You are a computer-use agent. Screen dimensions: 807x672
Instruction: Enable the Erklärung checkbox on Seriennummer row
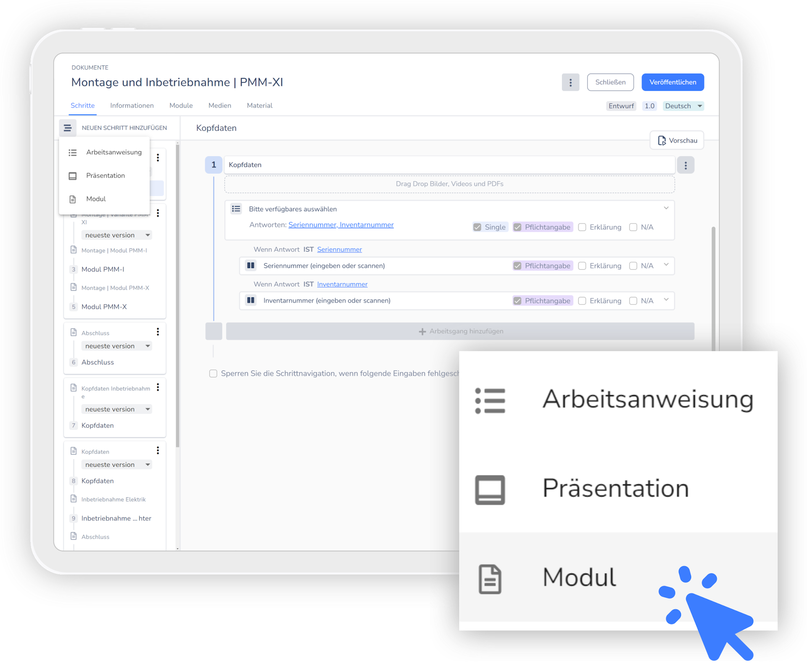582,265
